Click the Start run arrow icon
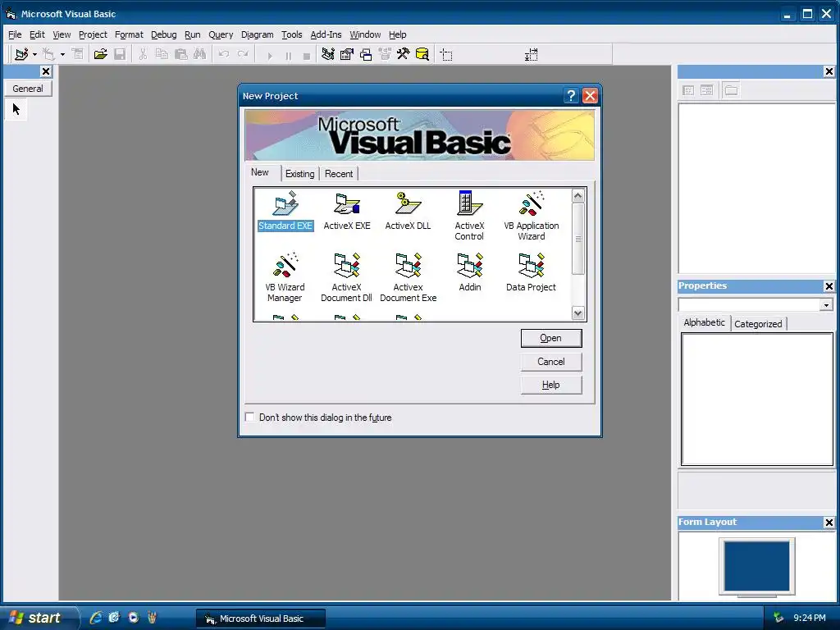This screenshot has width=840, height=630. coord(269,55)
